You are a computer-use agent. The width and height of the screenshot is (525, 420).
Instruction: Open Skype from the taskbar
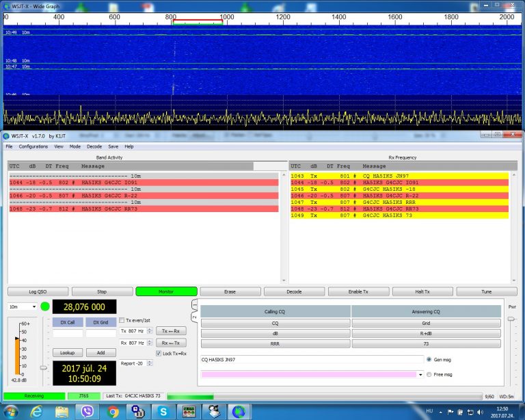(x=163, y=411)
